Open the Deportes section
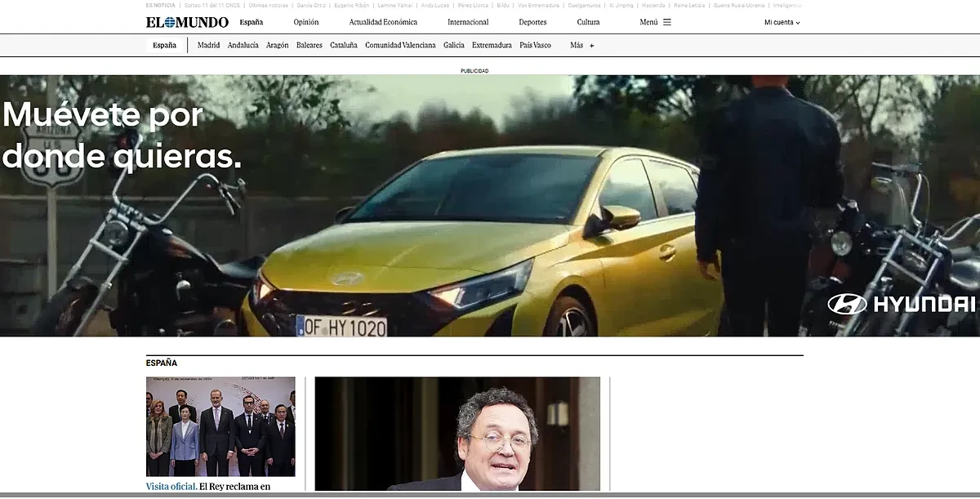 click(x=532, y=22)
